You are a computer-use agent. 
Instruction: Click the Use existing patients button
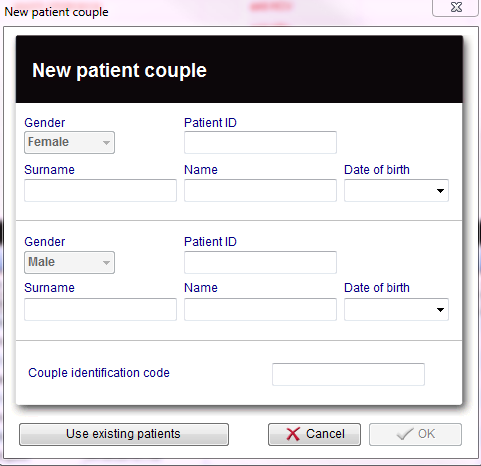click(x=124, y=434)
